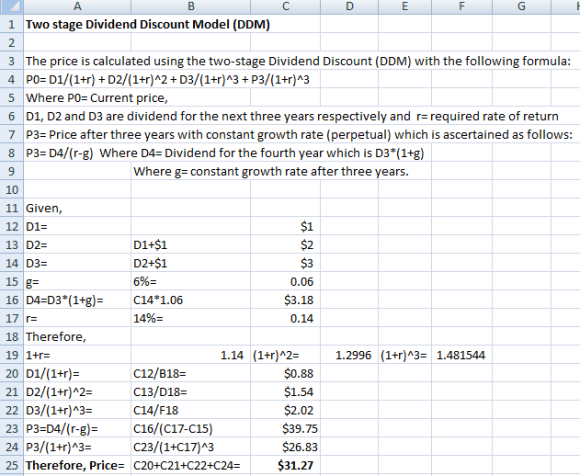
Task: Select the cell containing 1.2996
Action: (349, 355)
